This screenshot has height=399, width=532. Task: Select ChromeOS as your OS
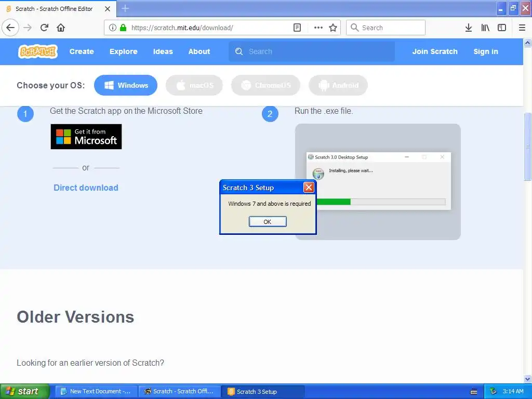pos(265,85)
